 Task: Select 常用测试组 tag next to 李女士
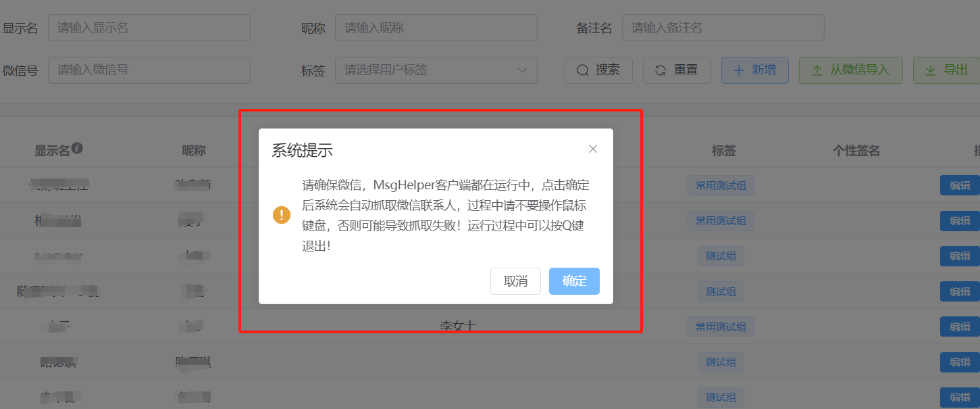tap(721, 327)
